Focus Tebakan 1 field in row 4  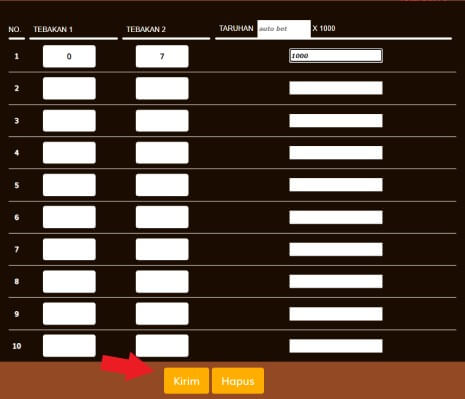tap(69, 153)
